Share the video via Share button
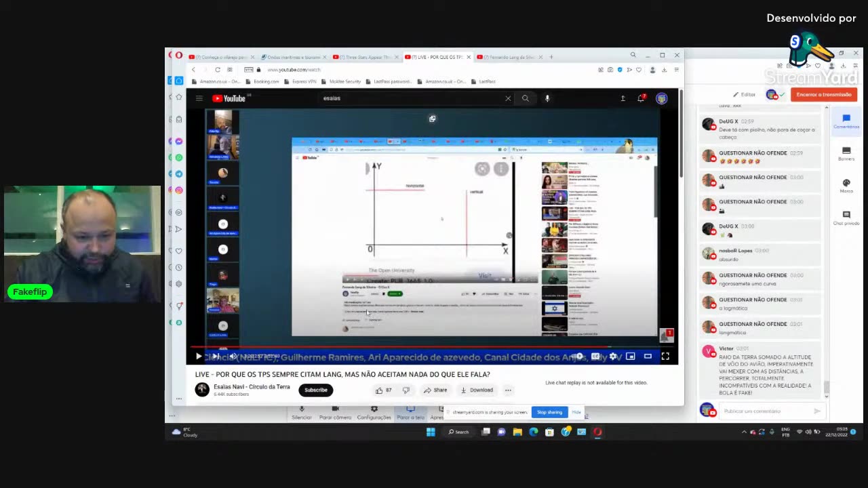This screenshot has width=868, height=488. (435, 390)
